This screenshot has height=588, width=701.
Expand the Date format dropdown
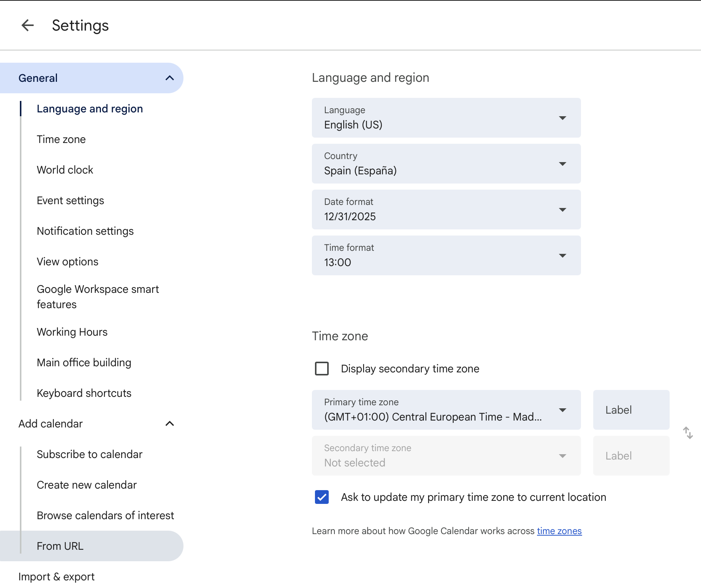[x=562, y=210]
